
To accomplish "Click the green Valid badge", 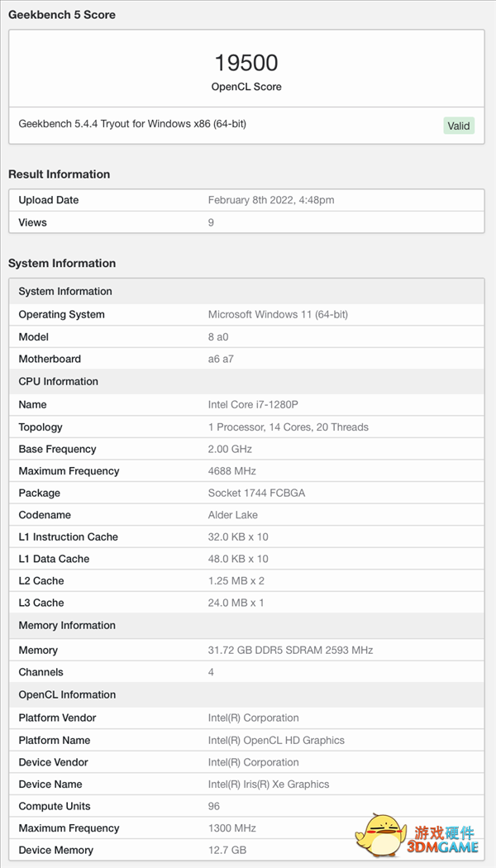I will [x=459, y=126].
